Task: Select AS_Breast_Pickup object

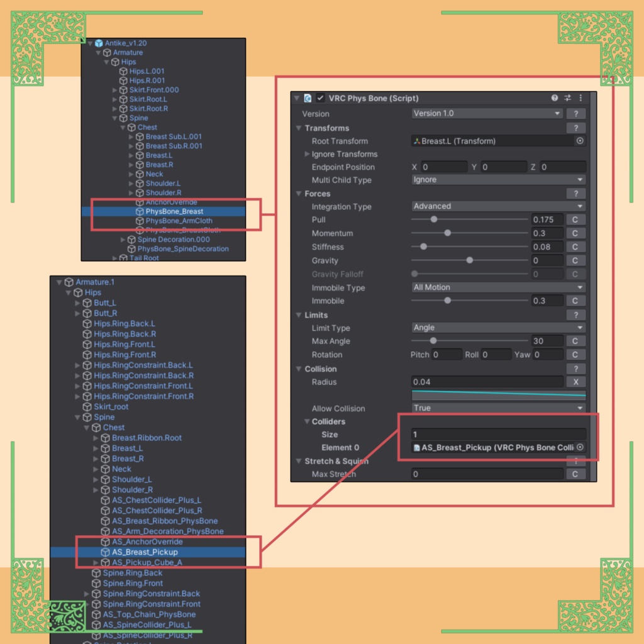Action: [145, 552]
